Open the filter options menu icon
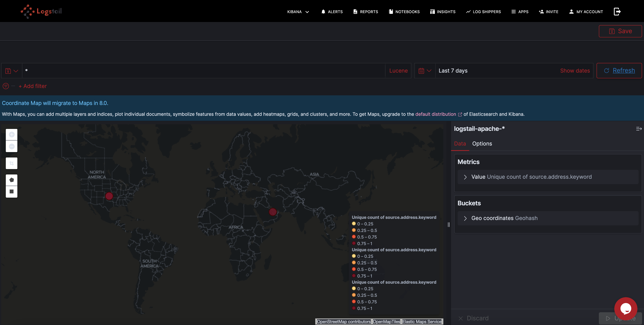 tap(6, 86)
